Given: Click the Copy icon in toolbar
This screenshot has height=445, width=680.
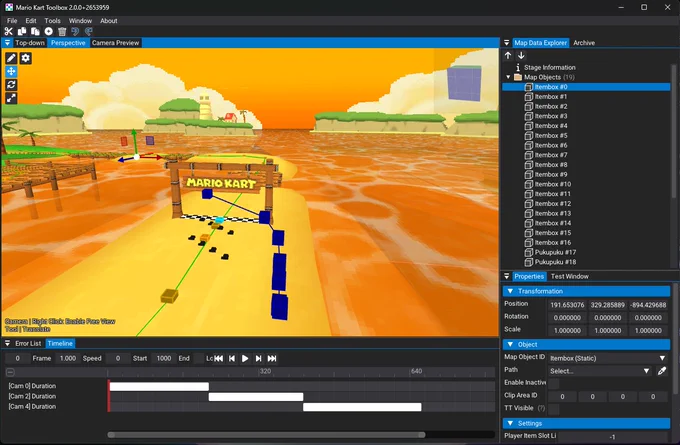Looking at the screenshot, I should click(x=22, y=31).
